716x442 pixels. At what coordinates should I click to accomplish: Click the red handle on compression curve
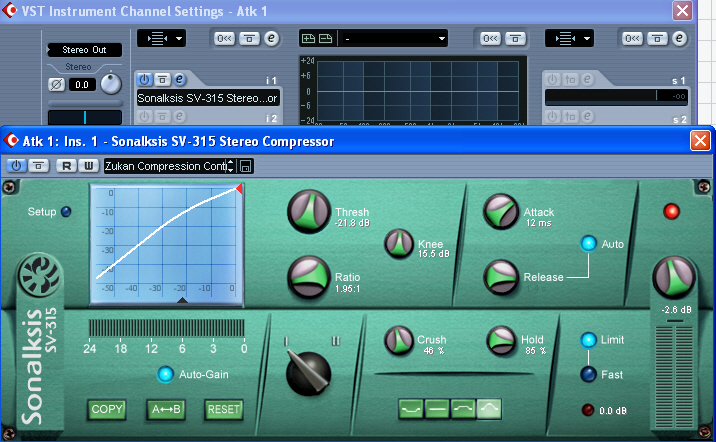(x=239, y=188)
